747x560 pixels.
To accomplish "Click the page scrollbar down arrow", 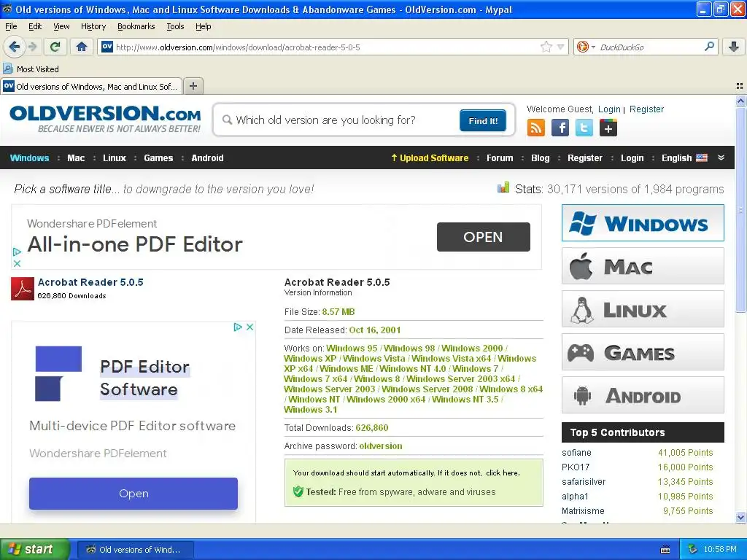I will 740,517.
